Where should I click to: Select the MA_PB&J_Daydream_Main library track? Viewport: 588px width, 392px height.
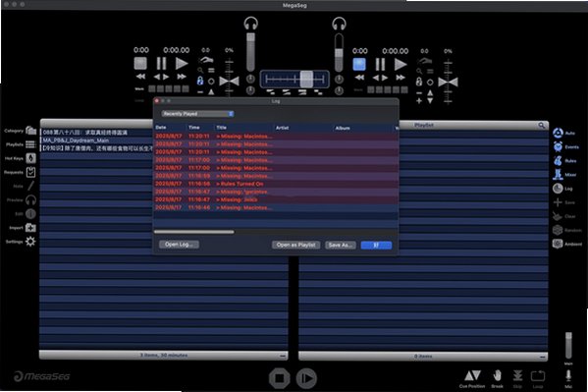(x=97, y=140)
